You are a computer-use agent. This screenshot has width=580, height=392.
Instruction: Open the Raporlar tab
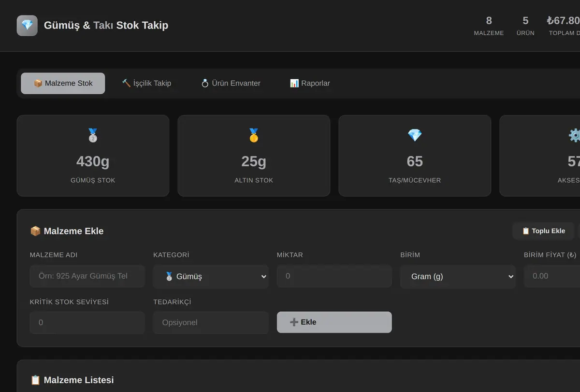pos(310,83)
